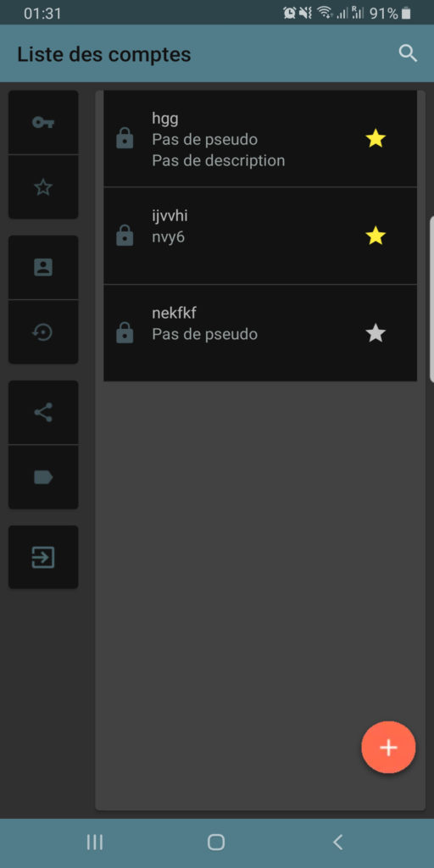The height and width of the screenshot is (868, 434).
Task: Open the contact card sidebar icon
Action: click(x=43, y=267)
